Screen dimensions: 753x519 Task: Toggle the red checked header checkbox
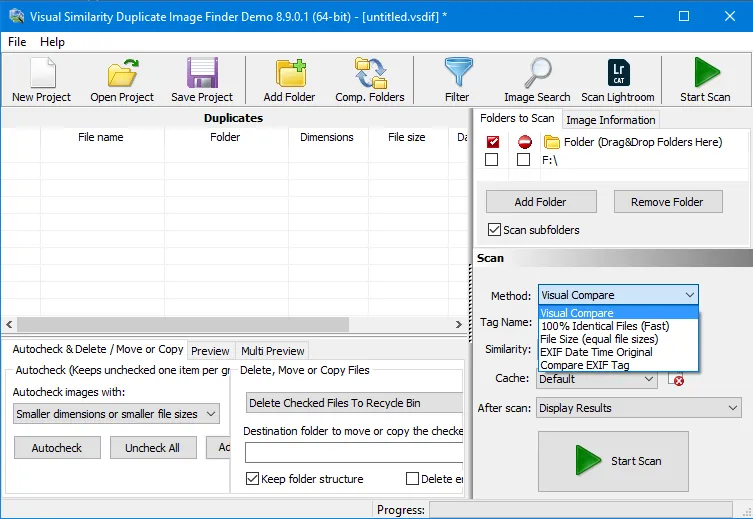pyautogui.click(x=493, y=142)
